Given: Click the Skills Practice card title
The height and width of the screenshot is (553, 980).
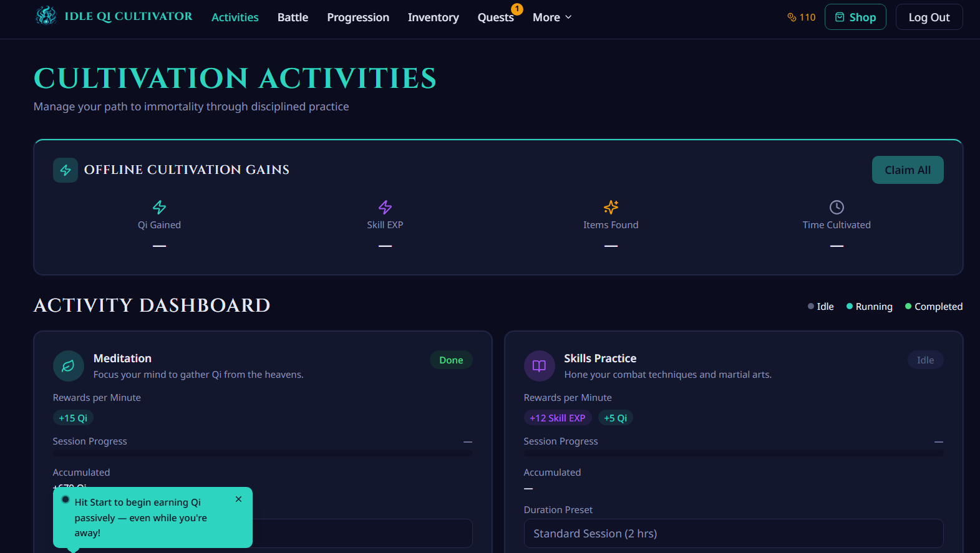Looking at the screenshot, I should tap(600, 358).
